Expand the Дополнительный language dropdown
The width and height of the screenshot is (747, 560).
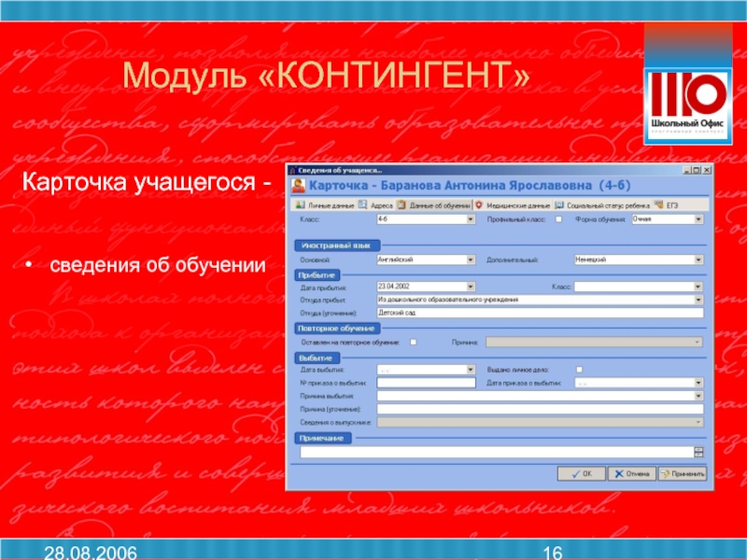click(x=698, y=259)
